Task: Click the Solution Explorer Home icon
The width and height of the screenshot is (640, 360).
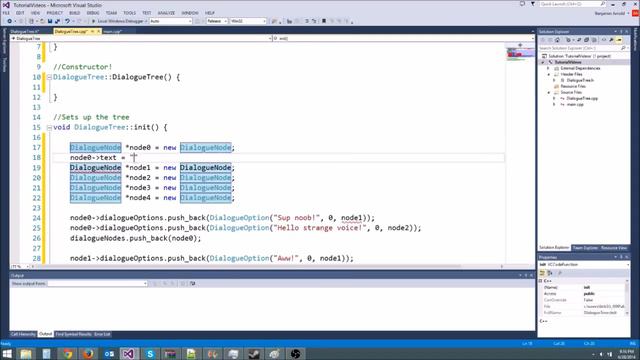Action: pyautogui.click(x=557, y=40)
